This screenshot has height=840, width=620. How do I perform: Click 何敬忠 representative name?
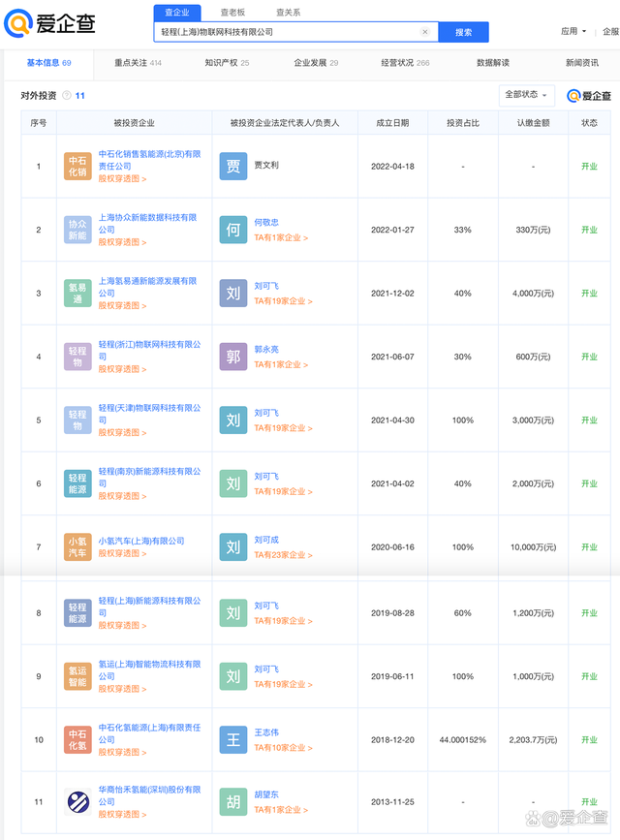[266, 222]
